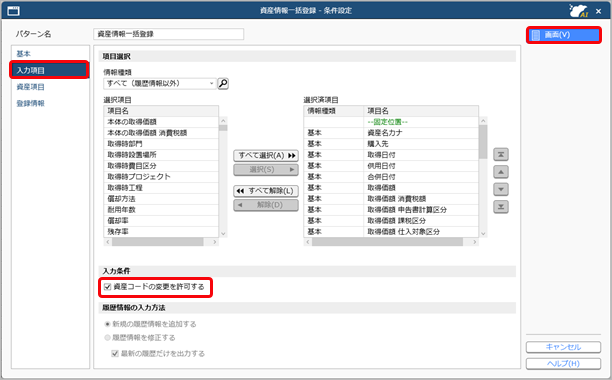The image size is (612, 380).
Task: Select 取得時費目区分 in 選択項目 list
Action: coord(161,165)
